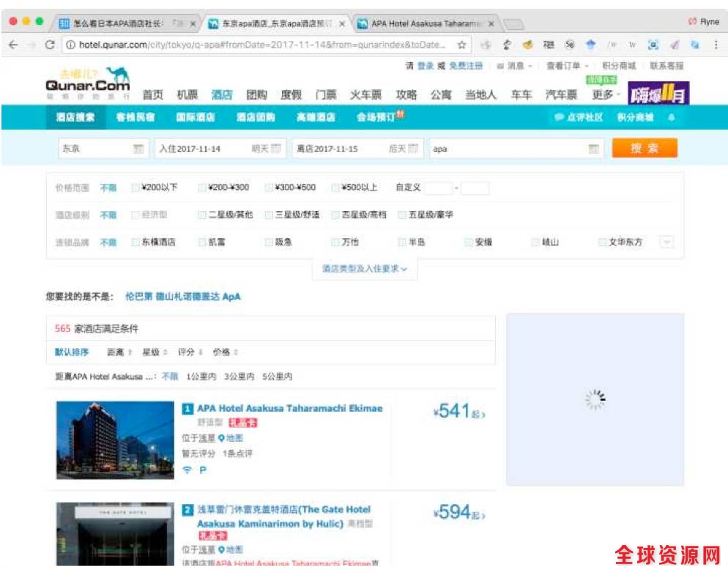Open 火车票 in the main navigation

[x=366, y=95]
